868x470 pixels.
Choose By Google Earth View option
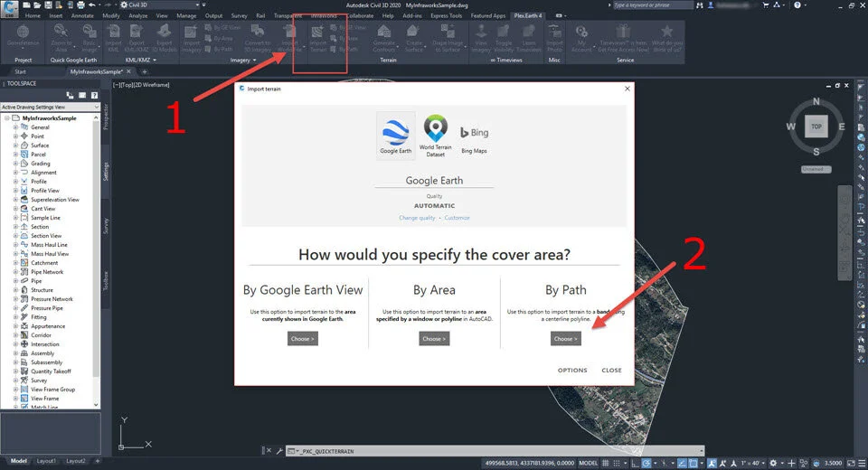coord(303,339)
